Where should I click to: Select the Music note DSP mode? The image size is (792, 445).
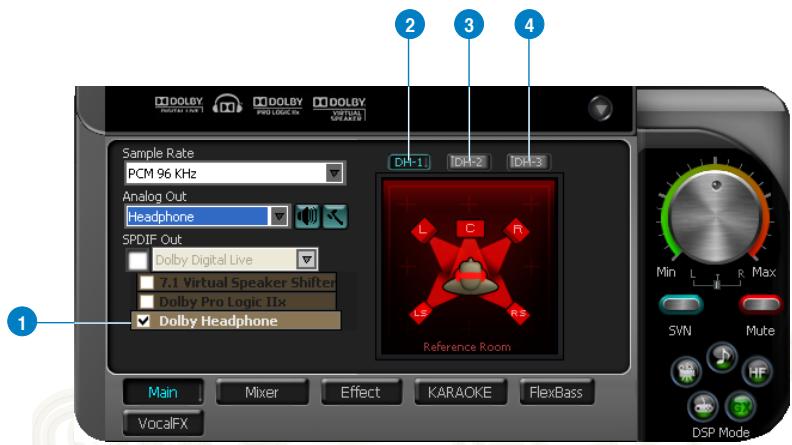pos(722,357)
